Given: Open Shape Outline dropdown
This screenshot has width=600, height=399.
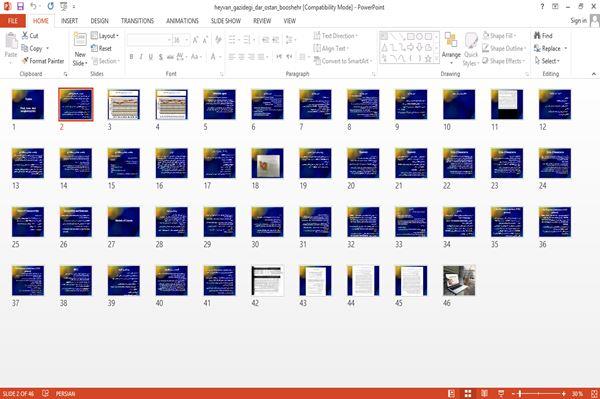Looking at the screenshot, I should coord(504,48).
